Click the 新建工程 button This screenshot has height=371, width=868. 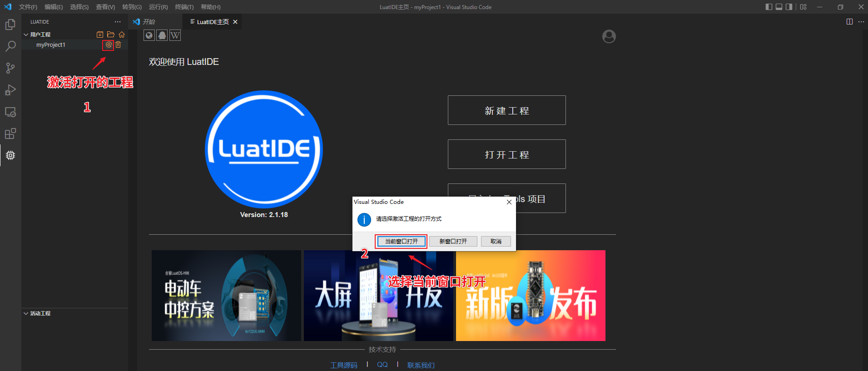[507, 110]
